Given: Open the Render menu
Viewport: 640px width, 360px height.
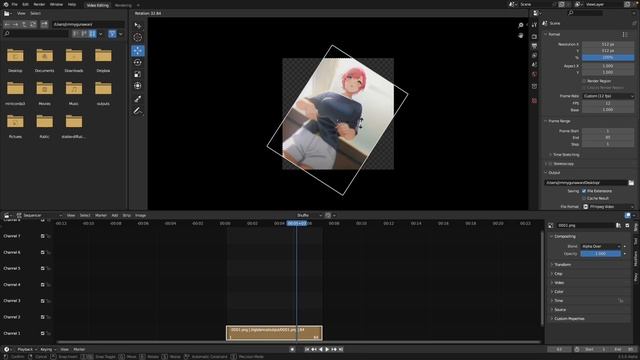Looking at the screenshot, I should [x=39, y=4].
